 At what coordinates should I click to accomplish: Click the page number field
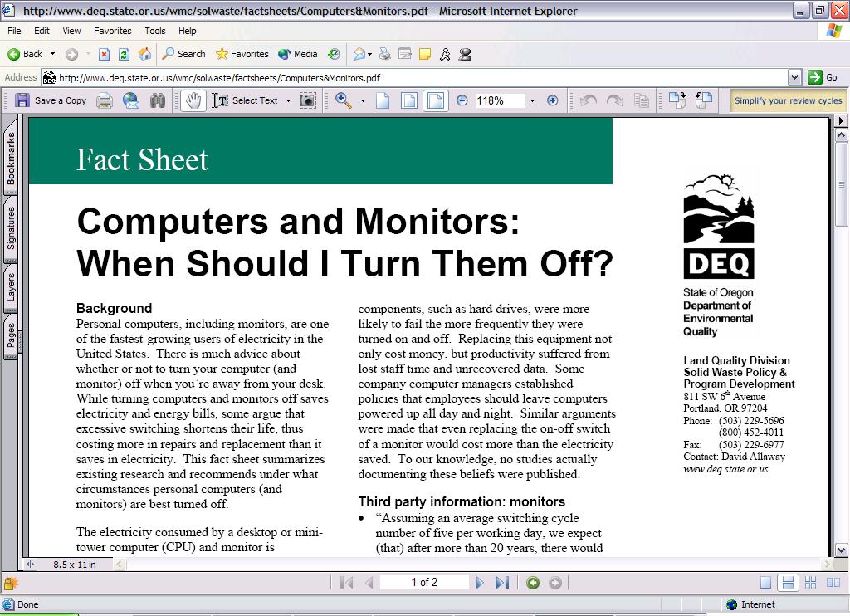click(x=424, y=583)
